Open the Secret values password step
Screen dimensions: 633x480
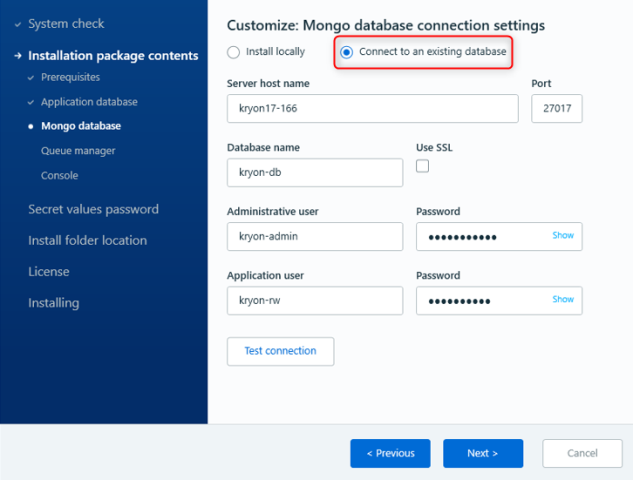[x=93, y=209]
